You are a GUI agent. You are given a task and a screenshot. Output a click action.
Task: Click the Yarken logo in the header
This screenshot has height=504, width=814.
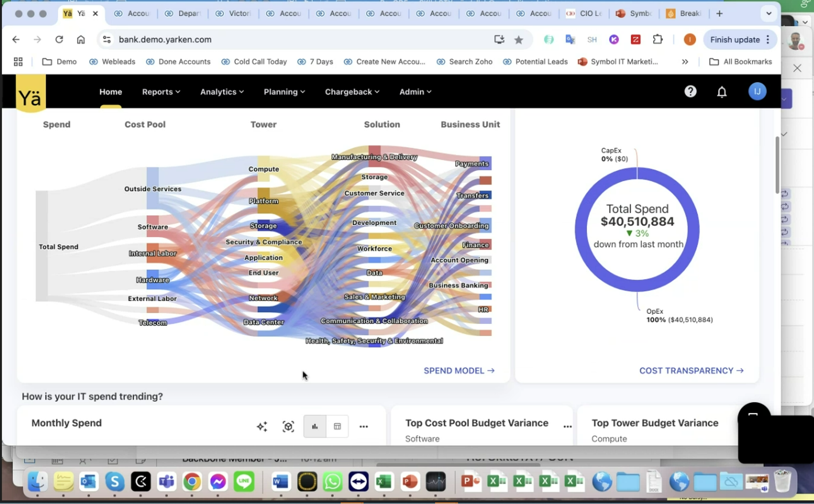(31, 93)
